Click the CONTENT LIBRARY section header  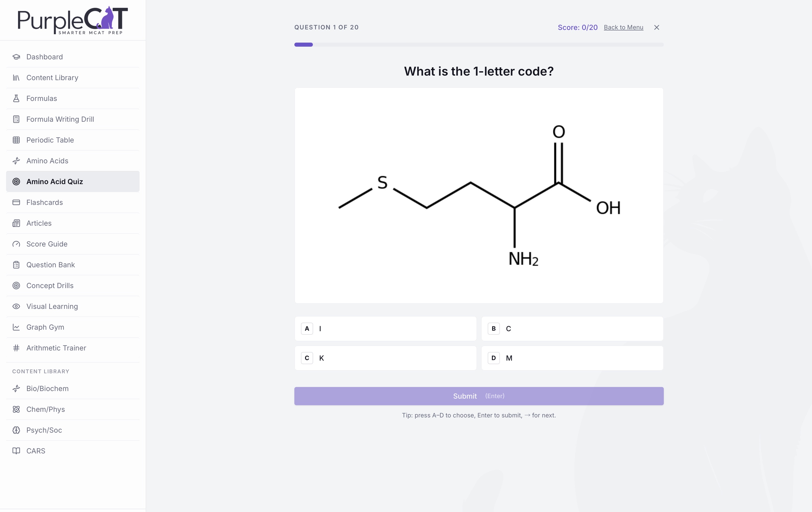coord(41,372)
